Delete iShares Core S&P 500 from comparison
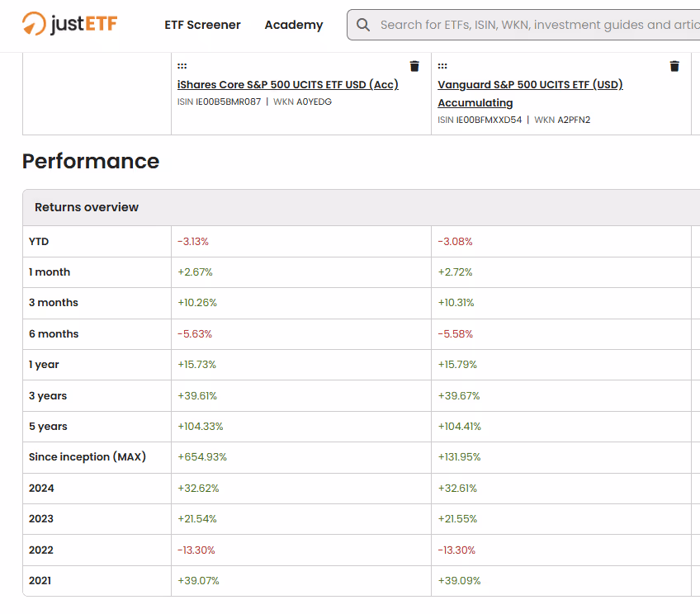Viewport: 700px width, 614px height. (x=414, y=66)
